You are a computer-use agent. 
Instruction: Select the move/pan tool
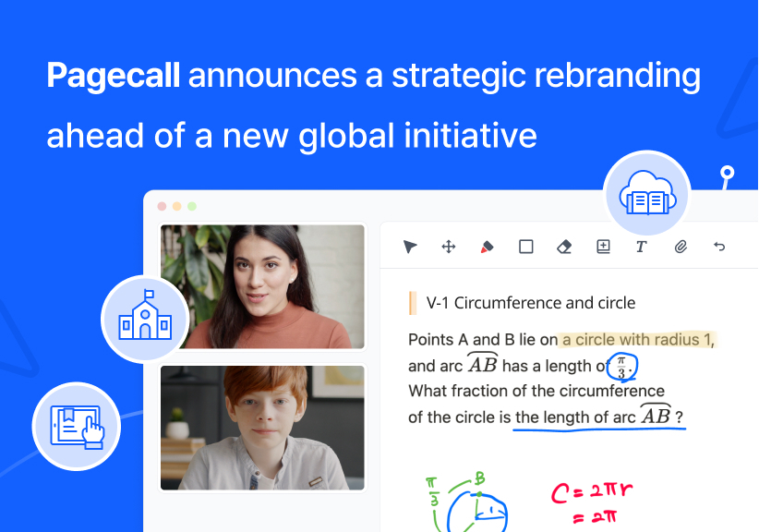pyautogui.click(x=449, y=247)
